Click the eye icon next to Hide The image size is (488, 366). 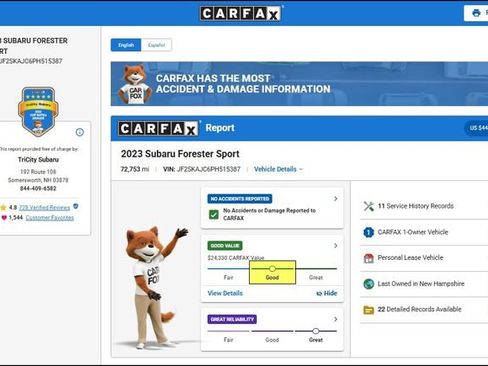pyautogui.click(x=319, y=294)
